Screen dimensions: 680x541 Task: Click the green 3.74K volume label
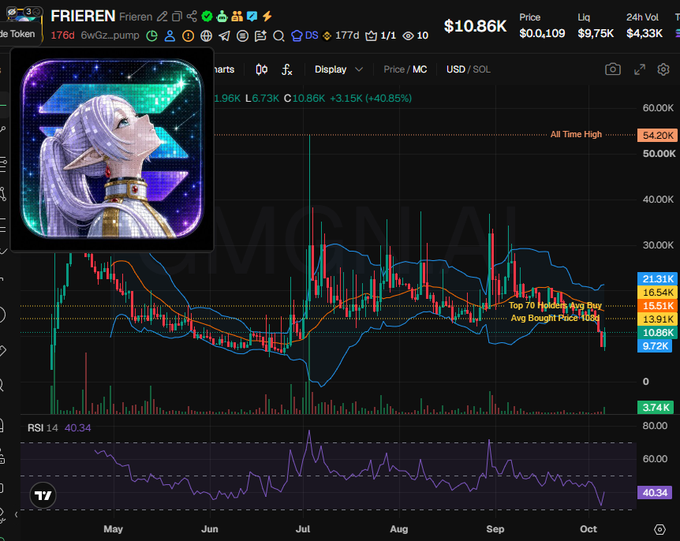655,407
